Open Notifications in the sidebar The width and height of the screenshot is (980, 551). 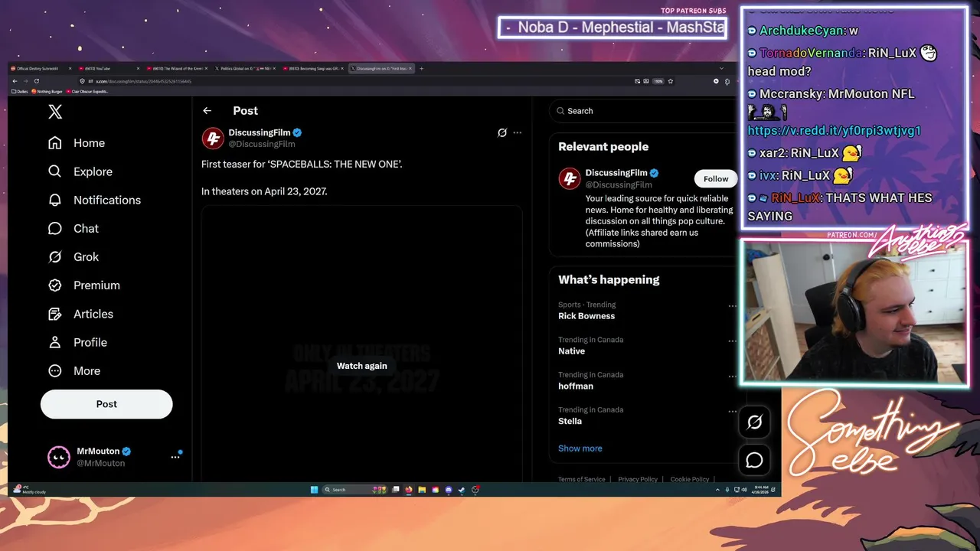pyautogui.click(x=94, y=200)
